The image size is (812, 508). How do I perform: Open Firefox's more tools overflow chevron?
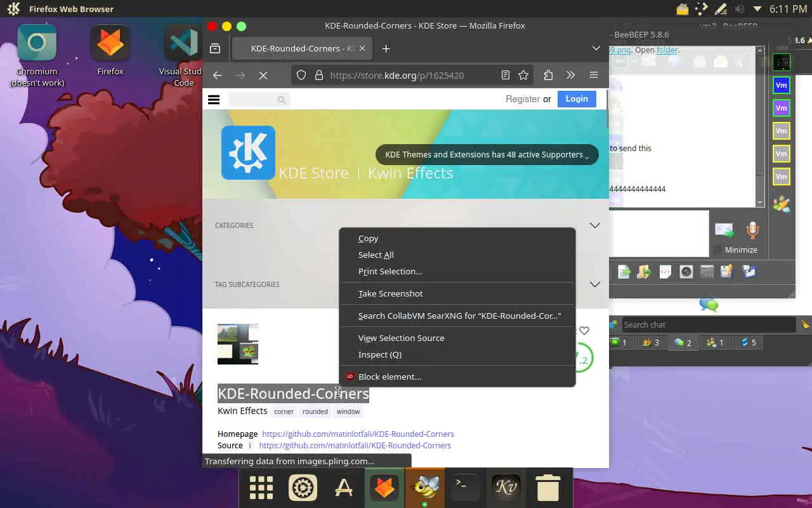[570, 75]
